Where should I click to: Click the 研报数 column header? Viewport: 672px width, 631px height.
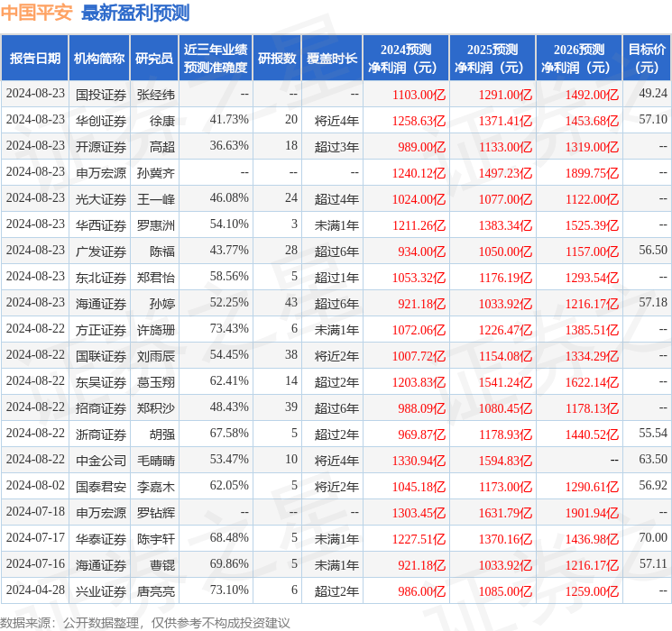[277, 59]
